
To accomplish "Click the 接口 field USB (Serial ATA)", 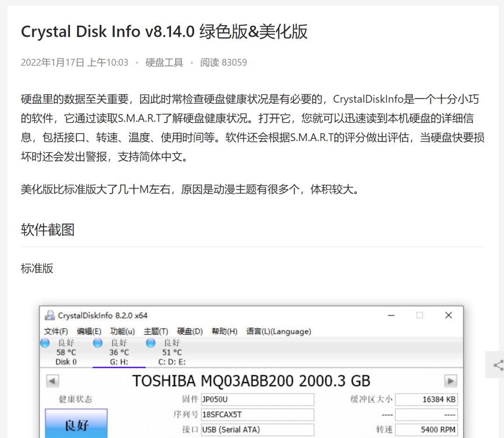I will tap(258, 430).
